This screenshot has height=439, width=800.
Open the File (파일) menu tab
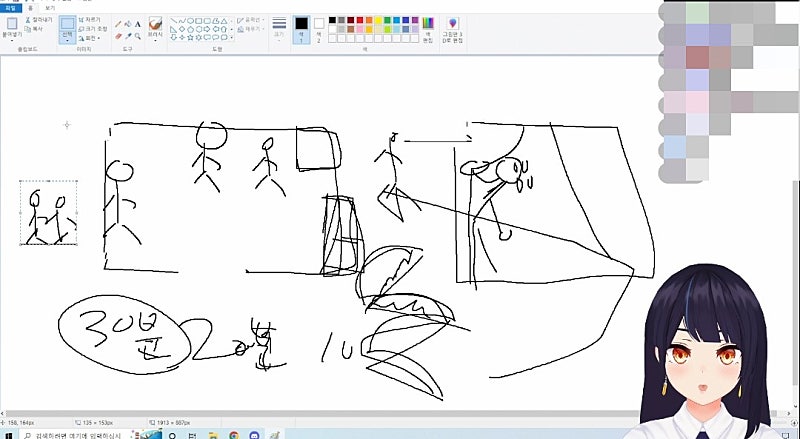[x=11, y=8]
